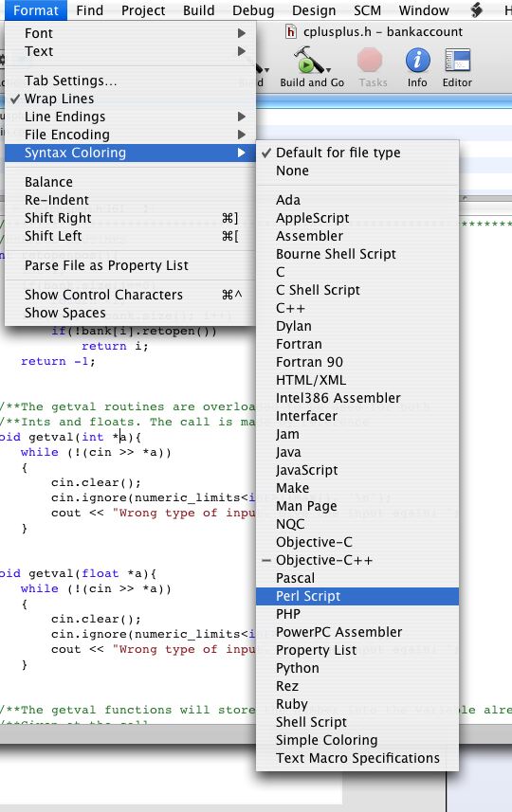The height and width of the screenshot is (812, 512).
Task: Choose C++ syntax coloring
Action: tap(357, 308)
